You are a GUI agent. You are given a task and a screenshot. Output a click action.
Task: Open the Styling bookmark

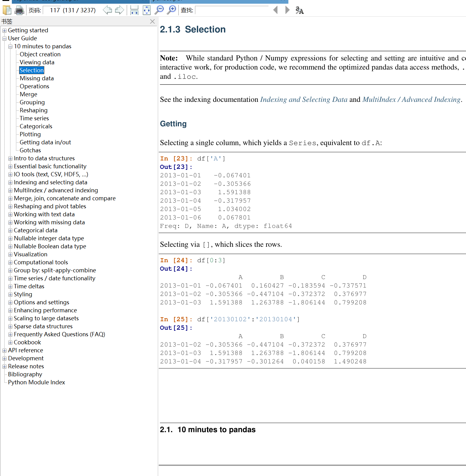click(23, 294)
